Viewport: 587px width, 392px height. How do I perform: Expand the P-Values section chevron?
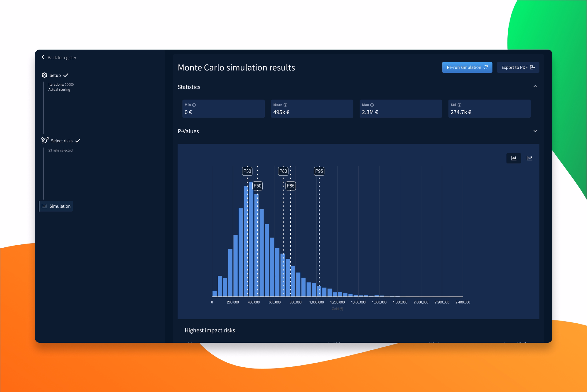(535, 131)
